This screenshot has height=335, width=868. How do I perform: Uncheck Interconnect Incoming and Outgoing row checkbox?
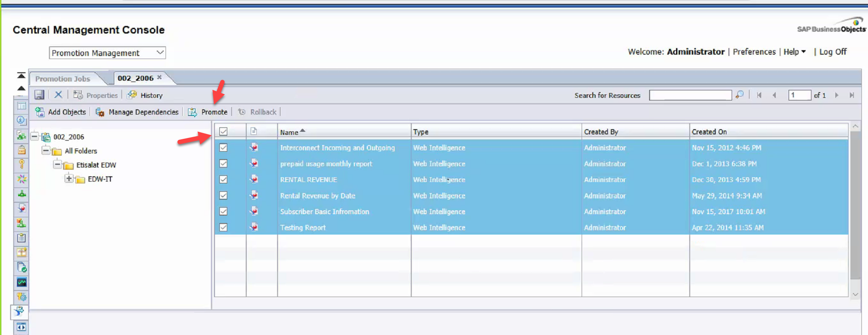click(x=223, y=148)
